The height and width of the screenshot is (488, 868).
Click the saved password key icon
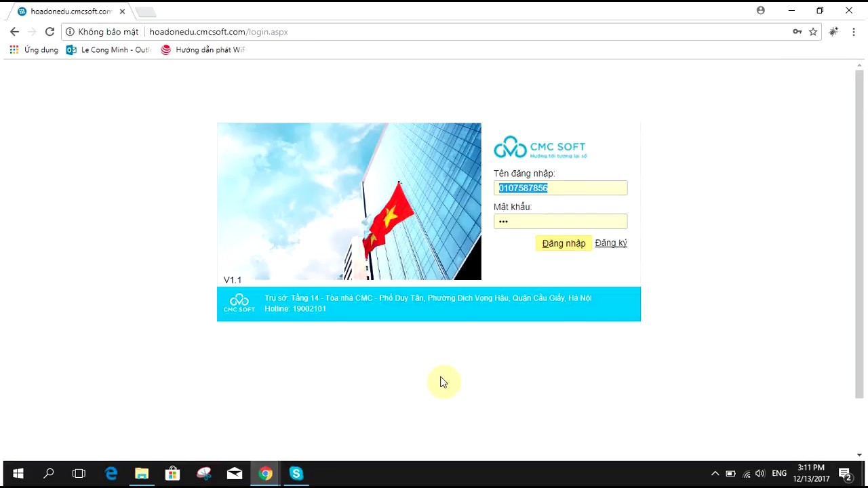tap(797, 32)
